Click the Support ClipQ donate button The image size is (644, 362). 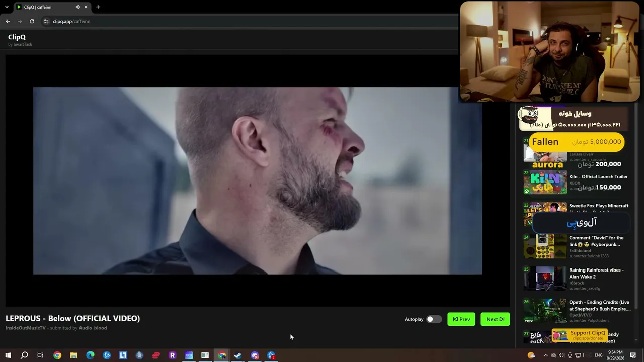click(579, 335)
